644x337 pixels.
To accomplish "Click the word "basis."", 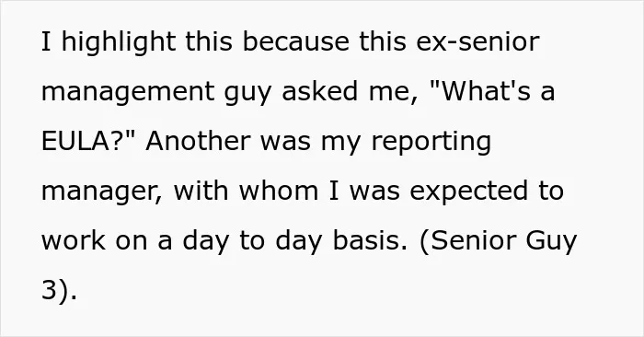I will 370,240.
